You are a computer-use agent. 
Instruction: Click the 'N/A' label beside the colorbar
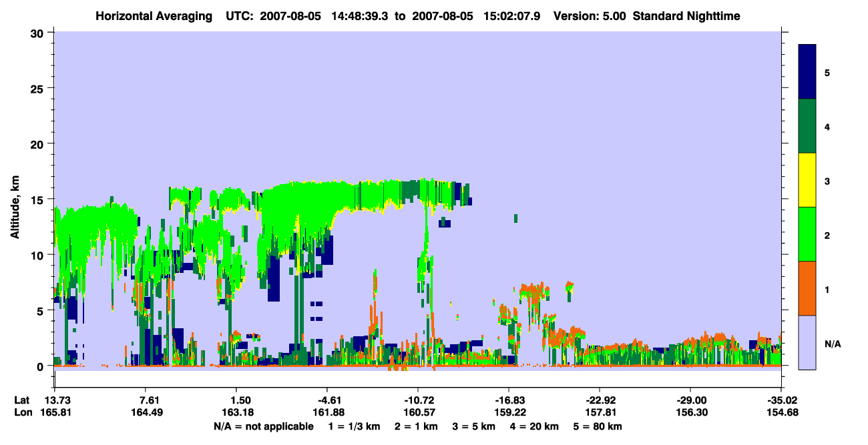[x=833, y=344]
